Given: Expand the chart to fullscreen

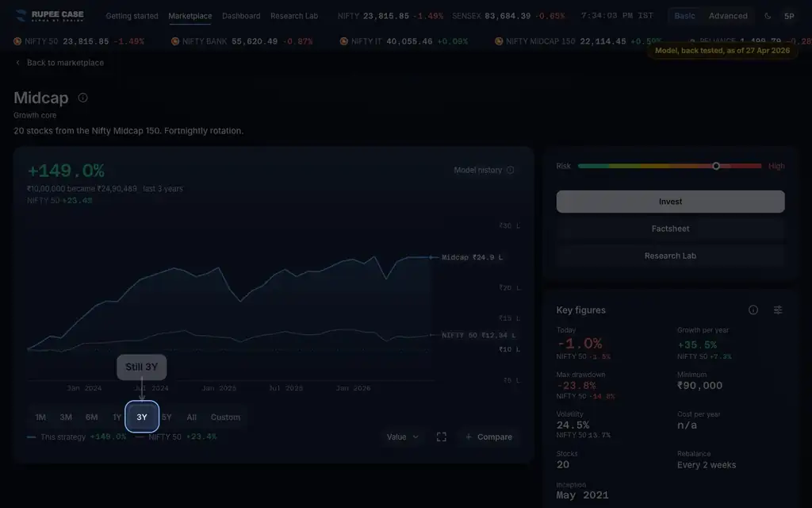Looking at the screenshot, I should [x=441, y=437].
